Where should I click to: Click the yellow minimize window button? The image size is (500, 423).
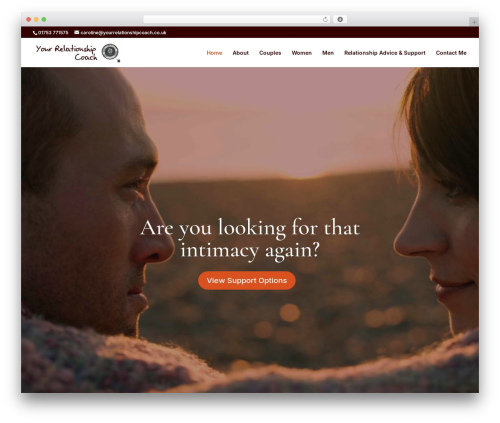tap(36, 19)
